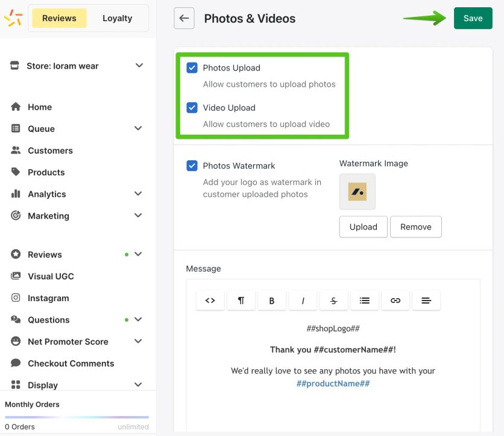Click the Display grid icon
Image resolution: width=504 pixels, height=436 pixels.
click(16, 385)
